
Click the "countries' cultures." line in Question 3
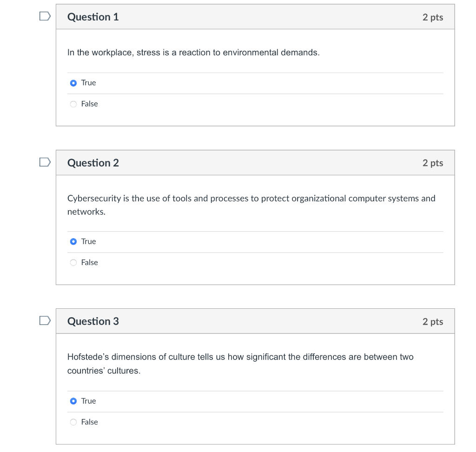tap(104, 371)
